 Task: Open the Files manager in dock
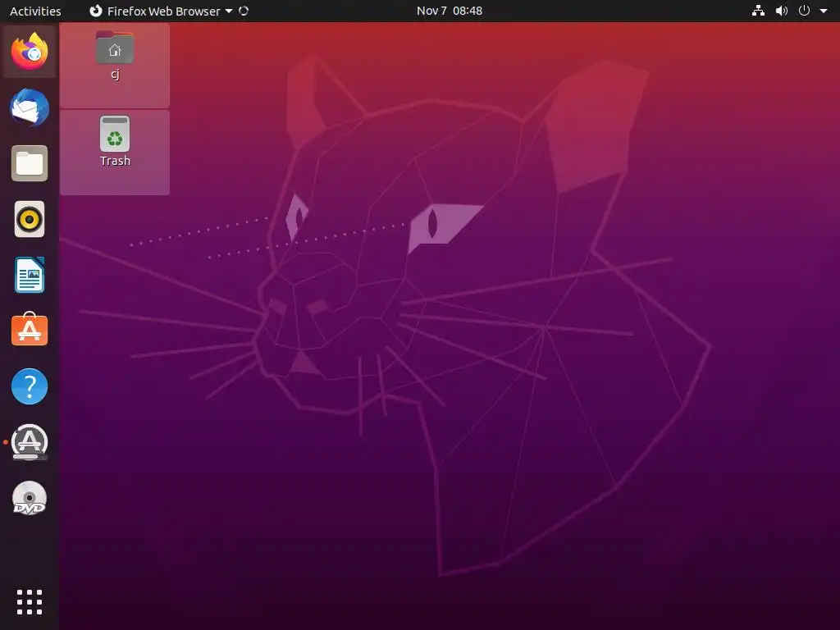coord(30,163)
